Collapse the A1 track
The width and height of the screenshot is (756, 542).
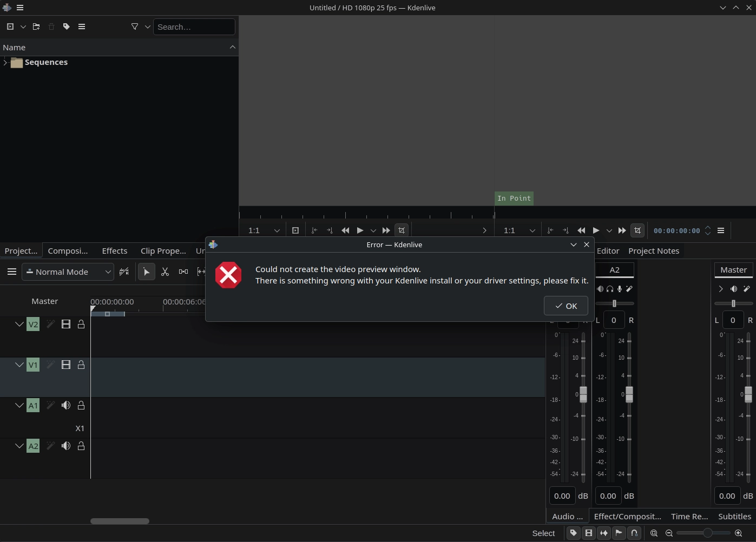(19, 405)
